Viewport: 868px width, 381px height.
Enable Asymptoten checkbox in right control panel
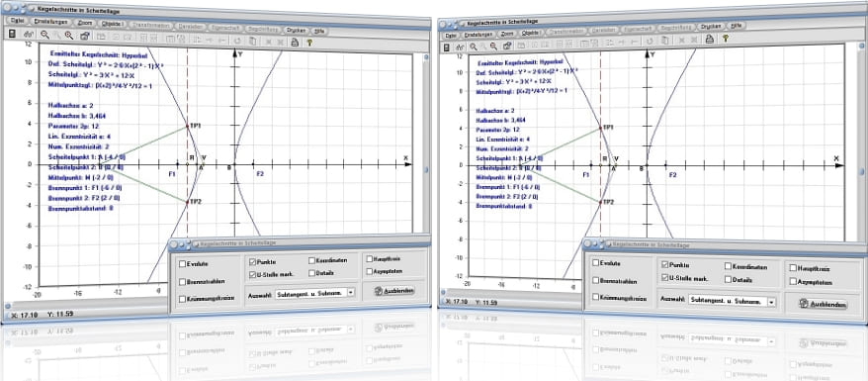(793, 281)
